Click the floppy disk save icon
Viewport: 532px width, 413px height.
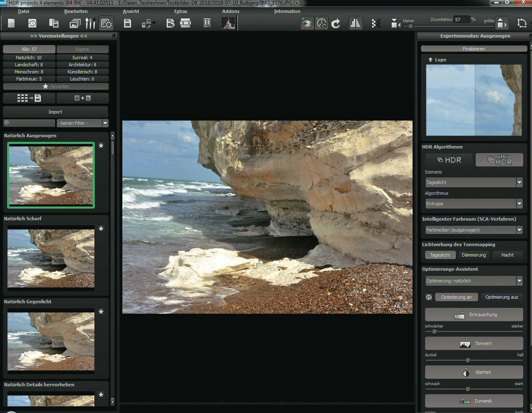tap(127, 23)
